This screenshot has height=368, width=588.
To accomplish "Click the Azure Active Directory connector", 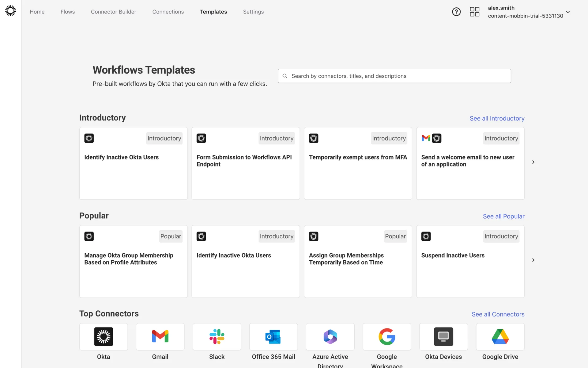I will click(330, 336).
